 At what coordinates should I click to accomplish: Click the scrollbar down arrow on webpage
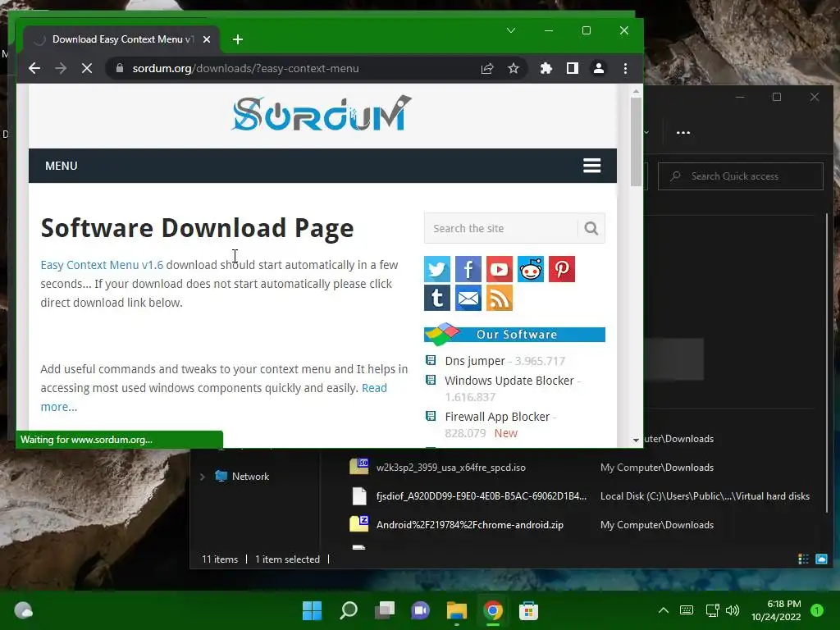[636, 440]
